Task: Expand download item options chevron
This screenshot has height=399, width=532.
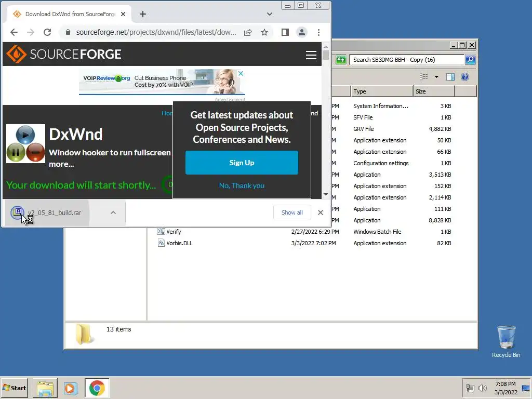Action: 113,212
